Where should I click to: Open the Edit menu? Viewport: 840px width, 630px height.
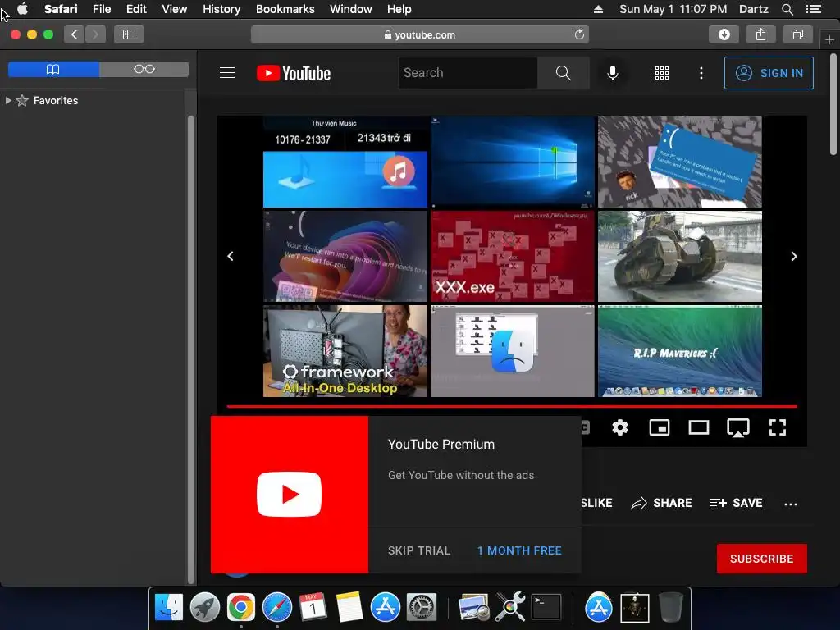pyautogui.click(x=137, y=9)
